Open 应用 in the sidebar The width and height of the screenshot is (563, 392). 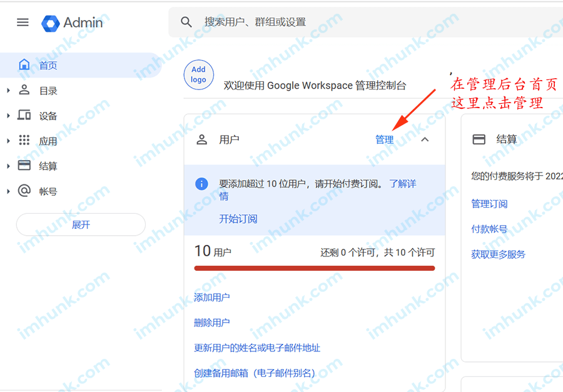(x=48, y=141)
